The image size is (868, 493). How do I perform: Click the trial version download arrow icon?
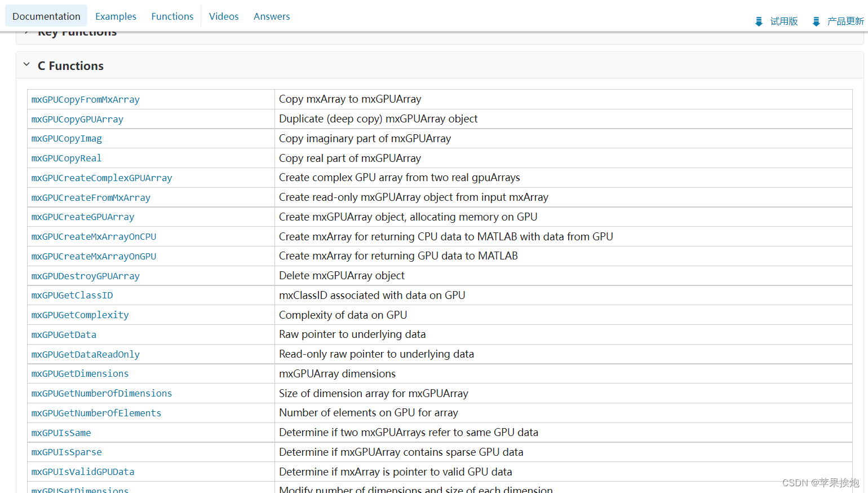pos(759,21)
